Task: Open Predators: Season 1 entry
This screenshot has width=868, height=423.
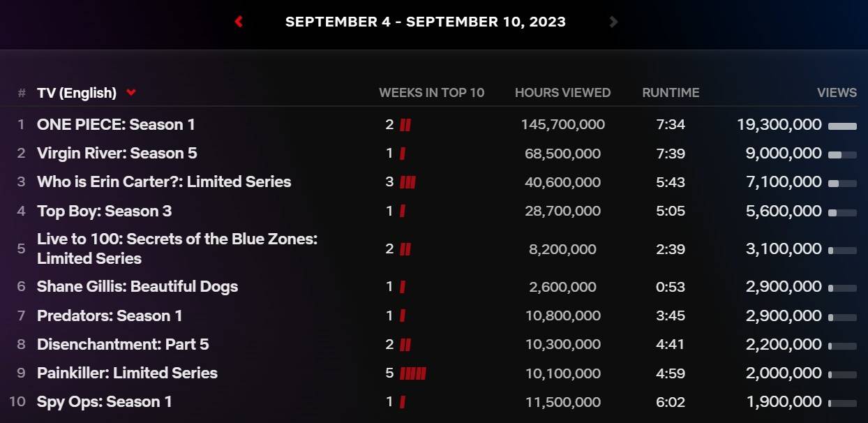Action: [x=110, y=316]
